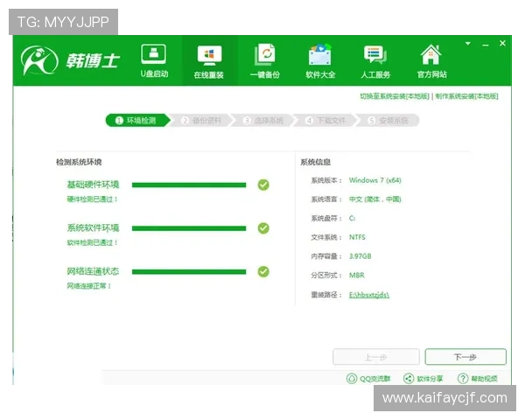Select step 2 备份资料

201,121
